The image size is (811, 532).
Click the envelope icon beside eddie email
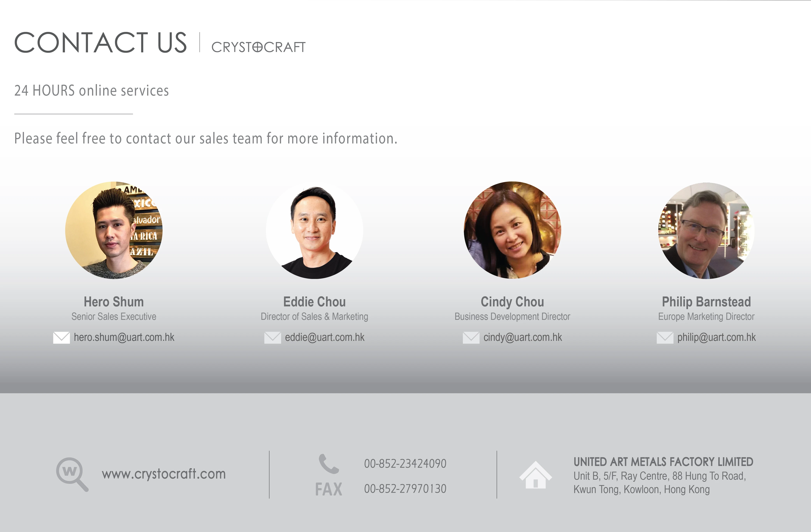273,337
